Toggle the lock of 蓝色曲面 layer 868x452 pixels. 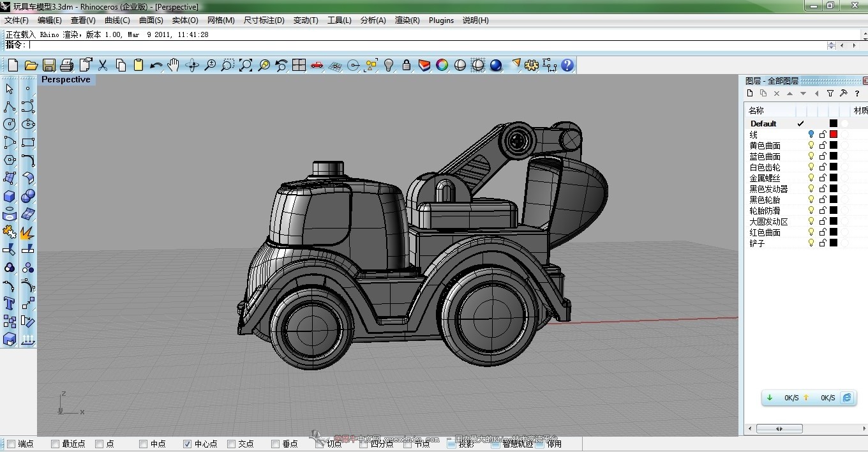point(823,156)
